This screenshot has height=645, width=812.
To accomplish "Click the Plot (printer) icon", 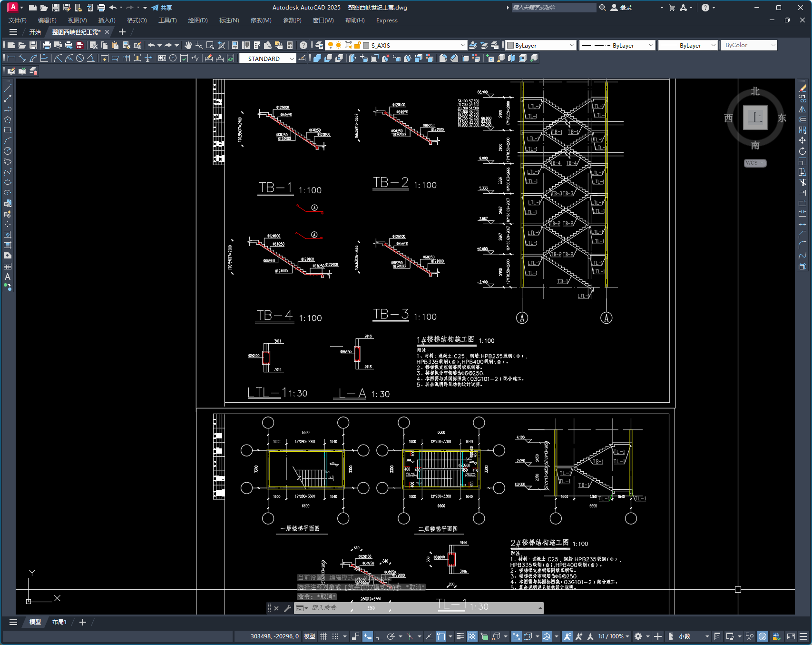I will [x=47, y=45].
